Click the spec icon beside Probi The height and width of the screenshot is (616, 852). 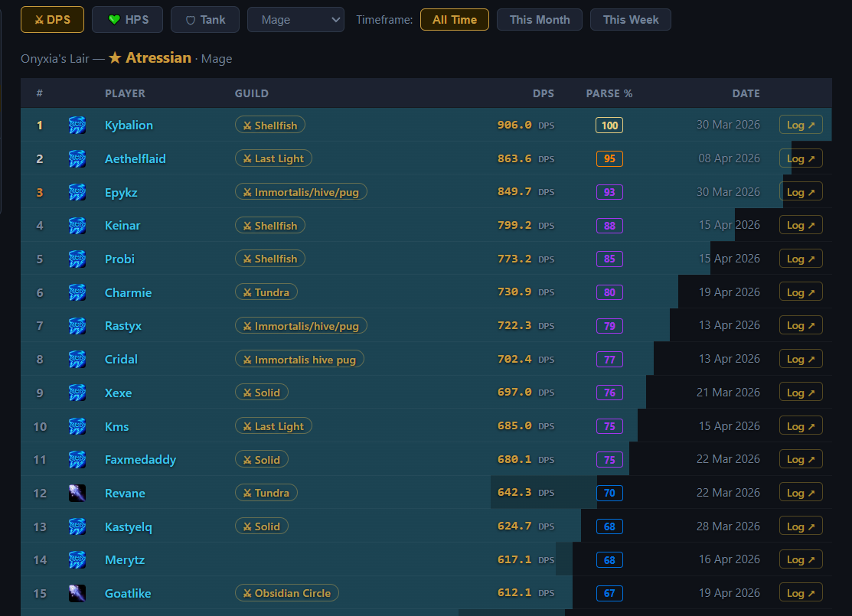tap(77, 259)
